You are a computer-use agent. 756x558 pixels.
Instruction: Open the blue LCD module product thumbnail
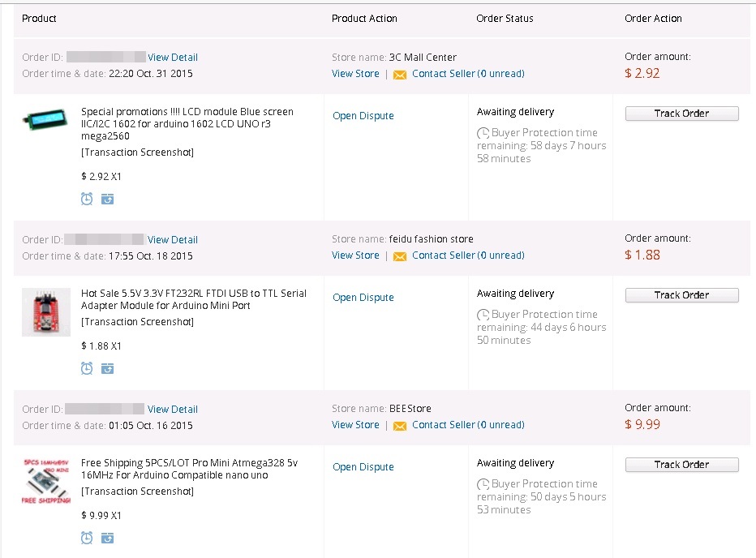[x=45, y=122]
